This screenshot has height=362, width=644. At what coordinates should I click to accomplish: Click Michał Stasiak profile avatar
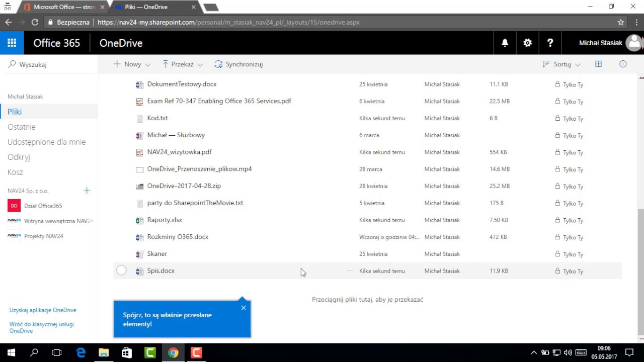click(x=633, y=43)
